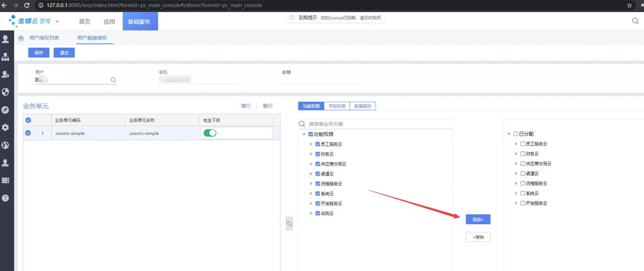Uncheck 员工服务云 in the left tree
The width and height of the screenshot is (644, 271).
click(x=317, y=144)
